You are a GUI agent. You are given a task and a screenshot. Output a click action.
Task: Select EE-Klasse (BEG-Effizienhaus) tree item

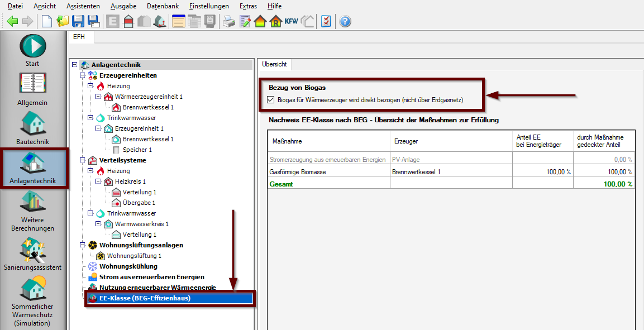pyautogui.click(x=144, y=298)
